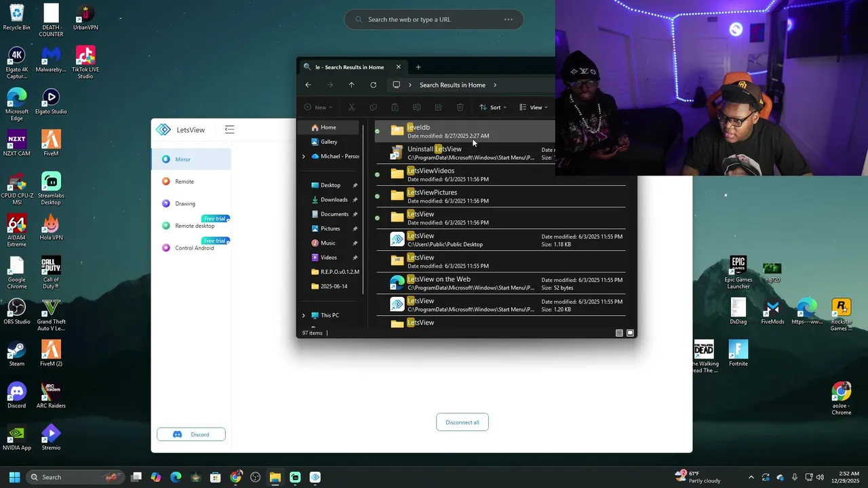Click the browser Search the web field

tap(434, 20)
